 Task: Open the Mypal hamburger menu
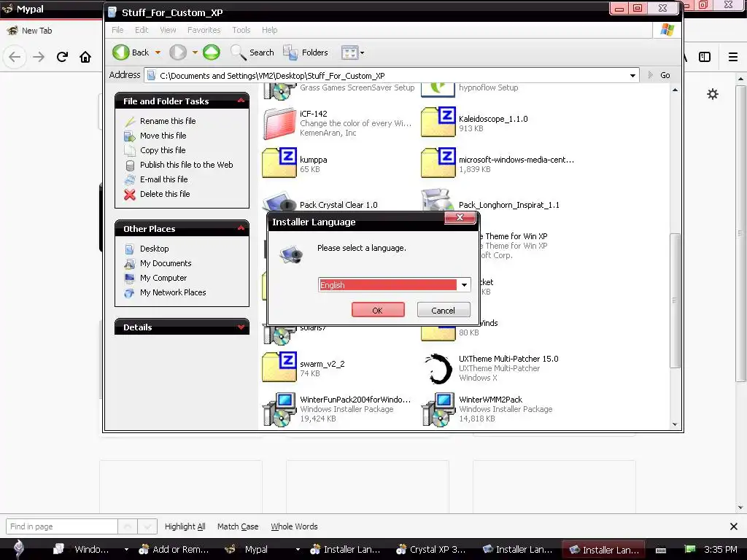point(733,57)
